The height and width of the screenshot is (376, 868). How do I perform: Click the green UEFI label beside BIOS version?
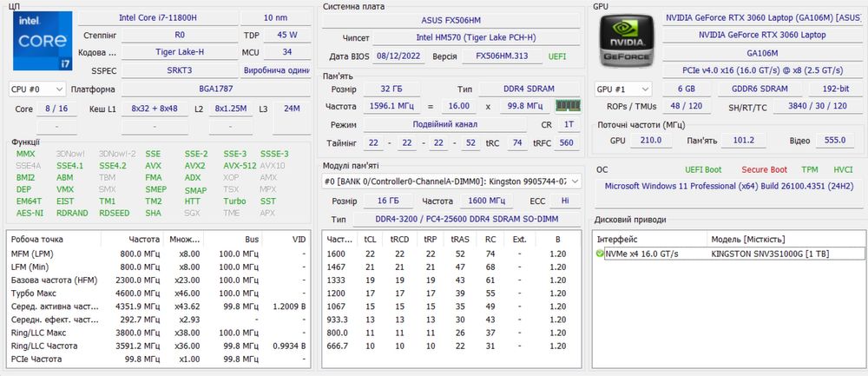[557, 56]
